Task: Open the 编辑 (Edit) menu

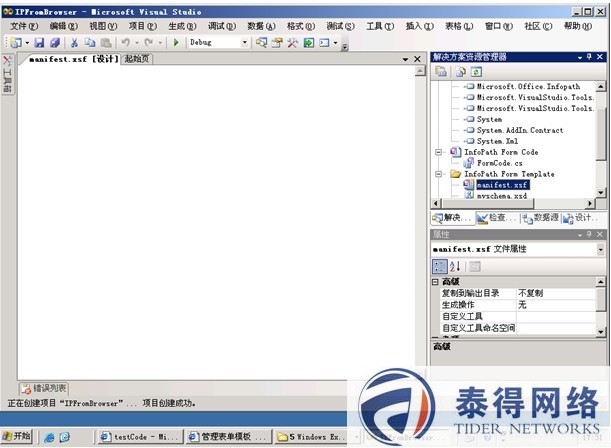Action: tap(64, 26)
